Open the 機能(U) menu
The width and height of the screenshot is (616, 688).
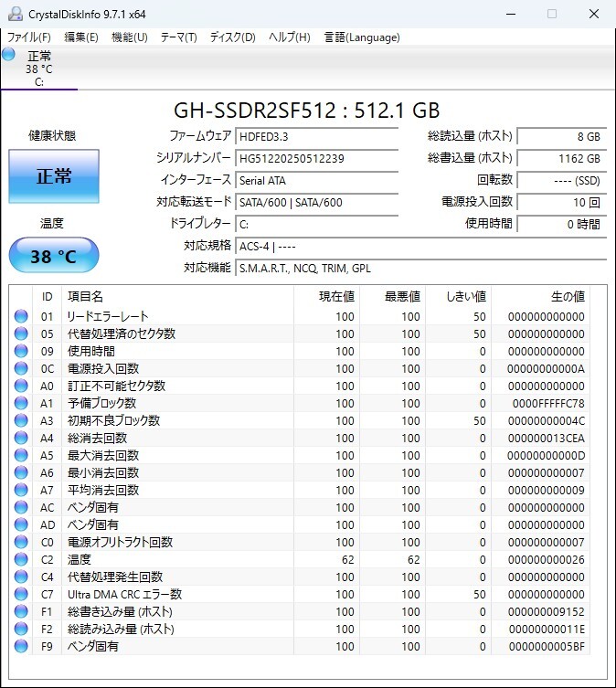click(129, 37)
